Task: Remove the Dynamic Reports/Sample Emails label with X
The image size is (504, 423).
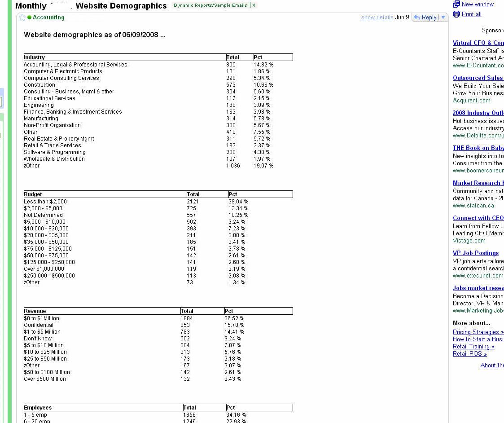Action: coord(254,5)
